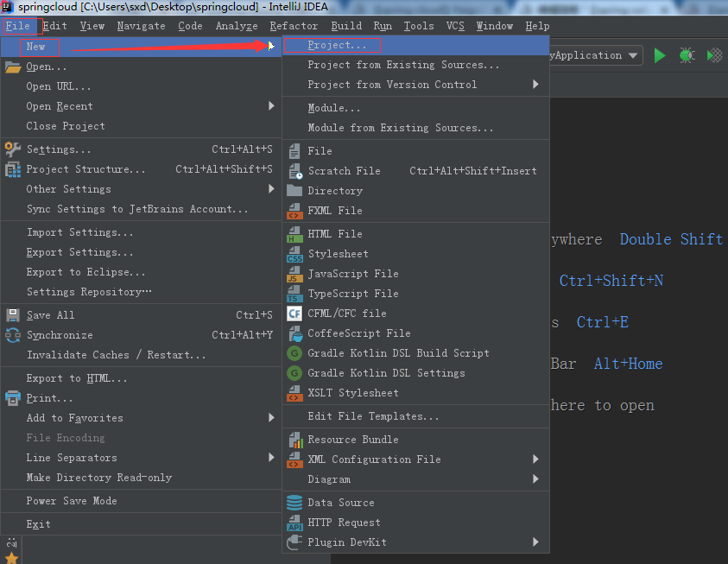Open the VCS menu

(455, 26)
